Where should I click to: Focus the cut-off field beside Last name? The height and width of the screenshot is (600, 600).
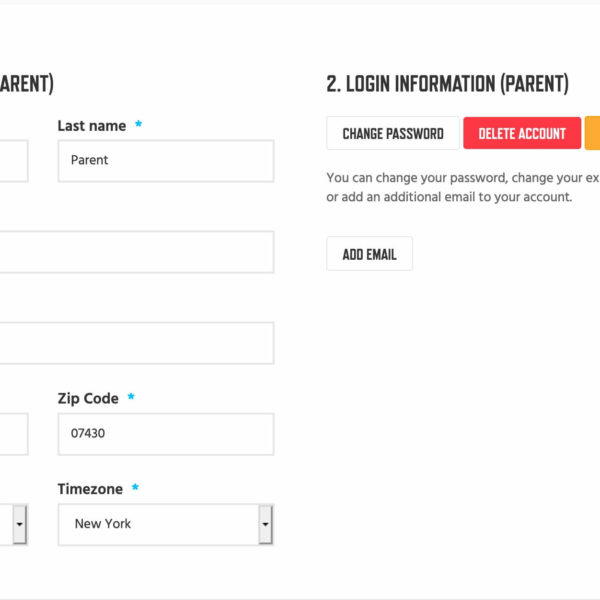(x=14, y=161)
